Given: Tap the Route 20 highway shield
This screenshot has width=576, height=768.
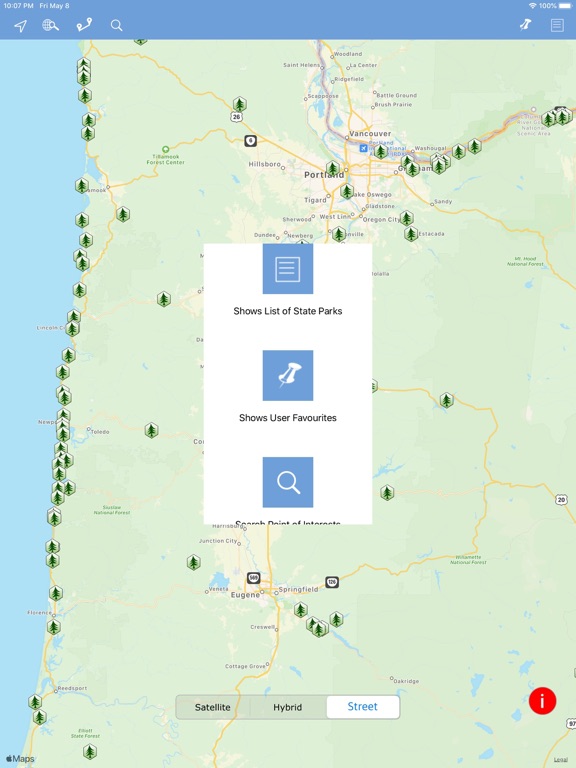Looking at the screenshot, I should (561, 500).
